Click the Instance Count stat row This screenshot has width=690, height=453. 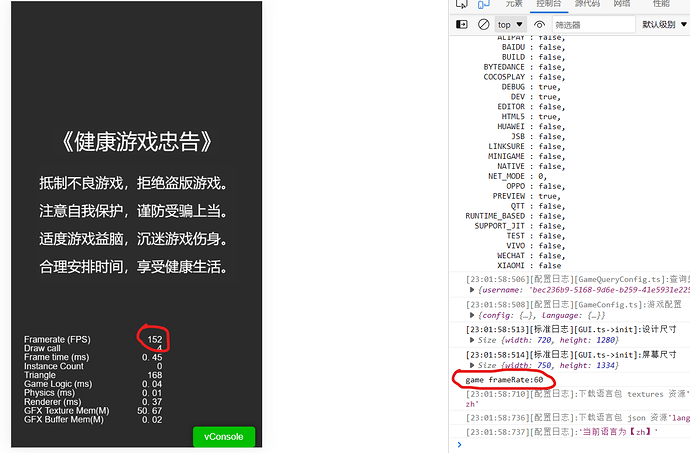93,366
